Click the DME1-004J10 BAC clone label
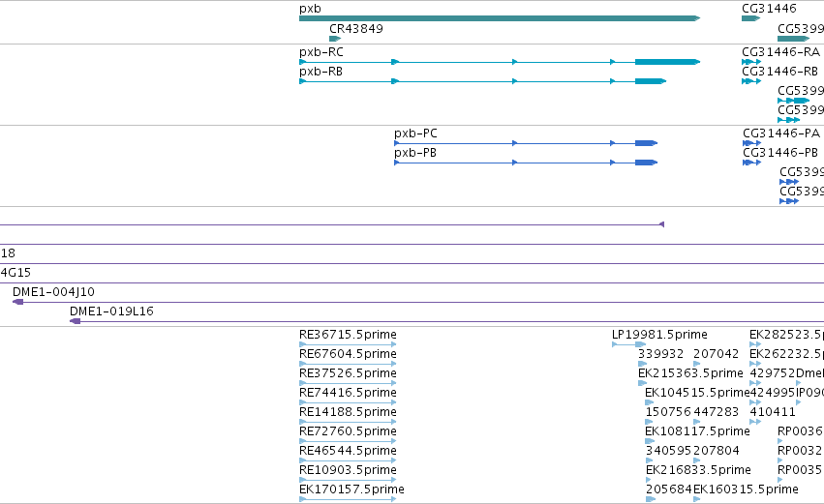Viewport: 824px width, 504px height. (53, 292)
